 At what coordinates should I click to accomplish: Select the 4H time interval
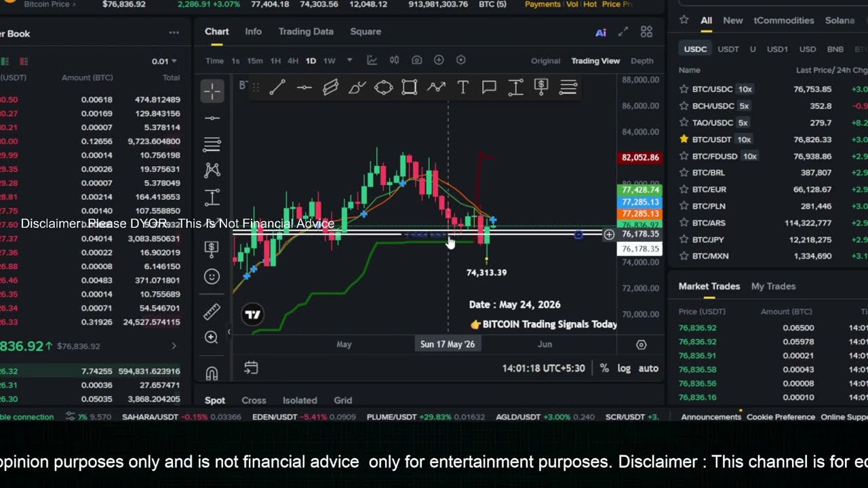[x=293, y=61]
